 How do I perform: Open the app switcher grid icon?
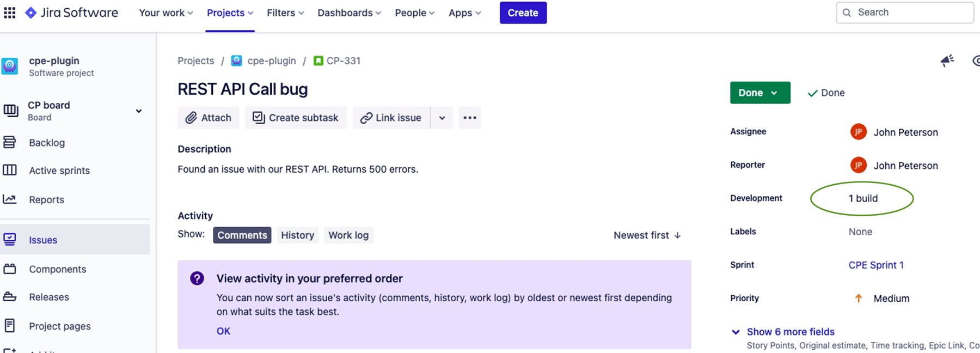click(x=10, y=13)
